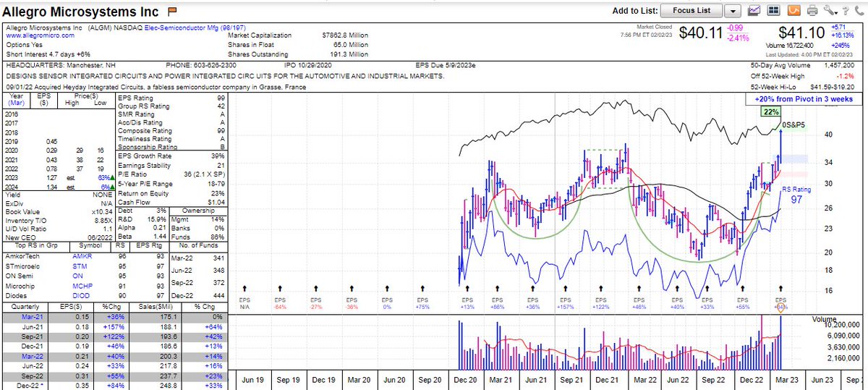Select the Dec-22 quarterly row

tap(116, 386)
